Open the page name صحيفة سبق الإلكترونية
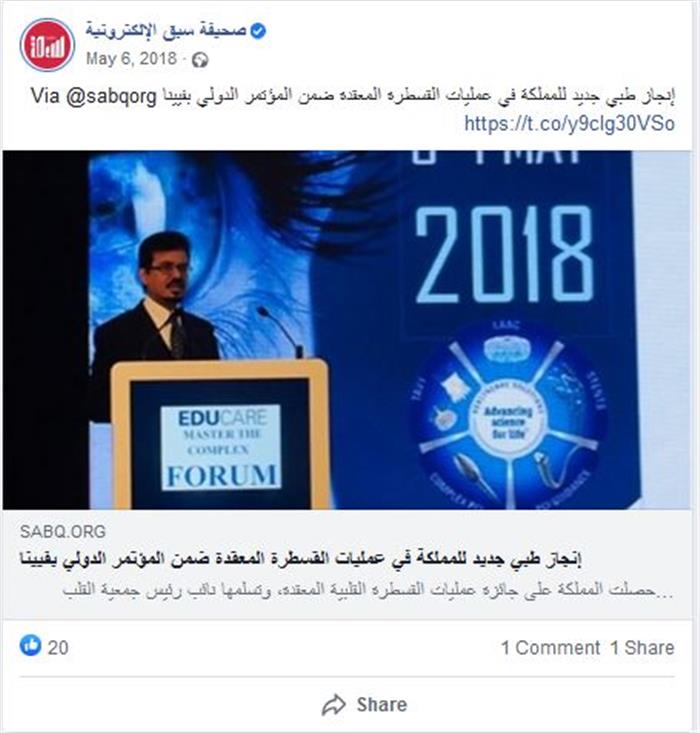The width and height of the screenshot is (700, 733). pos(166,31)
